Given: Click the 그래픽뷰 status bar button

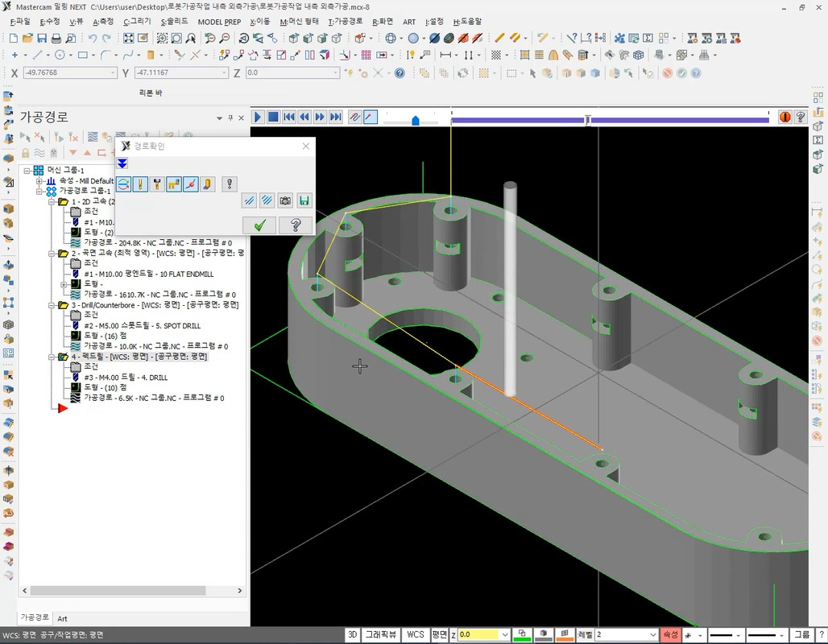Looking at the screenshot, I should (381, 634).
